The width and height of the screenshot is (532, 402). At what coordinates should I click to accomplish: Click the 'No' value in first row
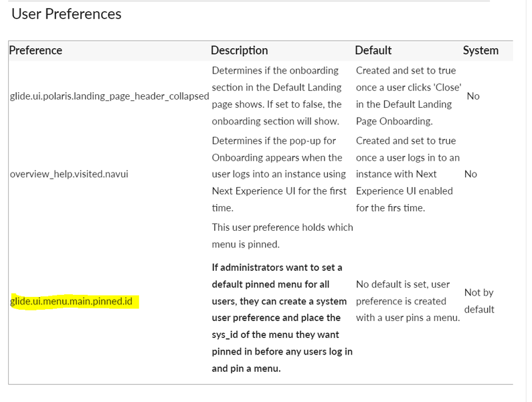click(x=473, y=96)
